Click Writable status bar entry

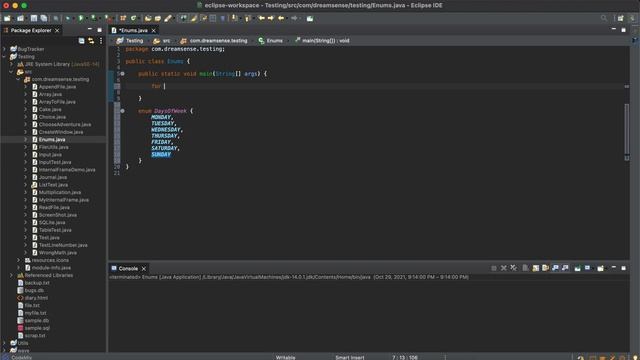click(x=285, y=357)
